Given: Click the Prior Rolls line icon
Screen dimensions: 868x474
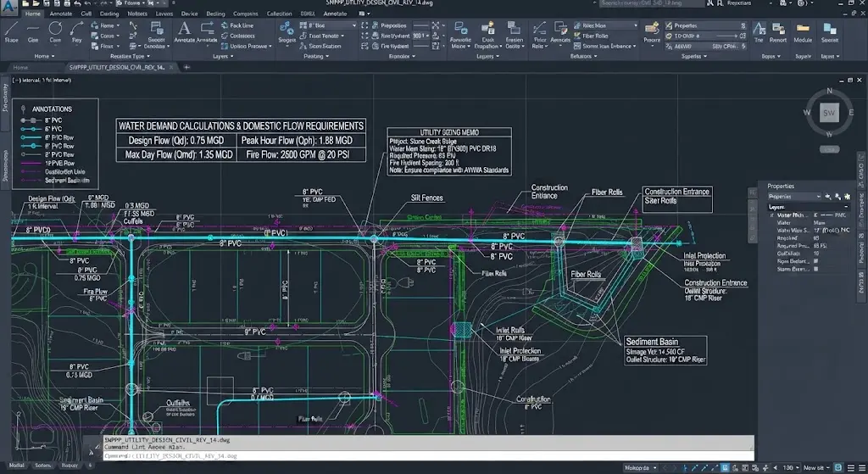Looking at the screenshot, I should 539,34.
